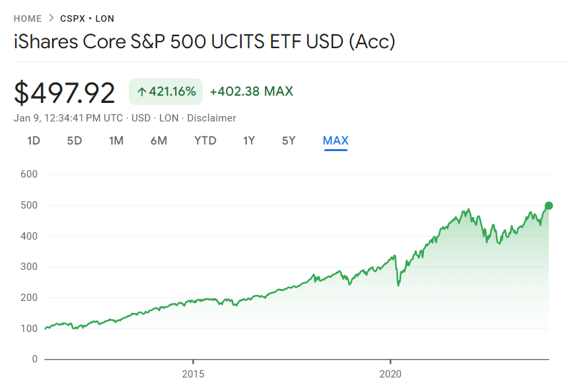Select the 5Y time range tab
The height and width of the screenshot is (392, 570).
(289, 141)
